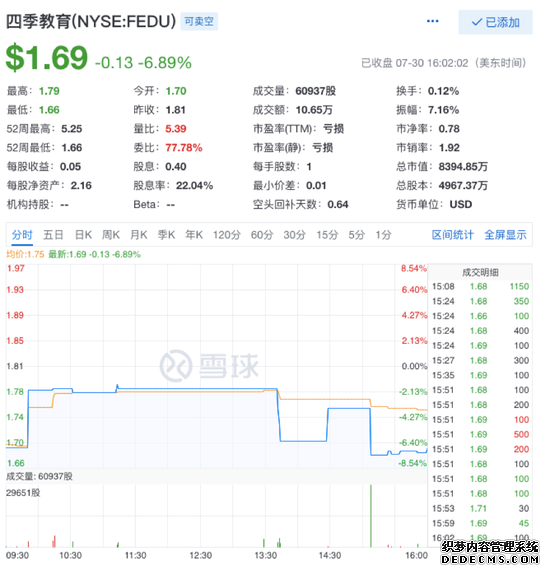550x574 pixels.
Task: Open the three-dot more options menu
Action: tap(432, 21)
